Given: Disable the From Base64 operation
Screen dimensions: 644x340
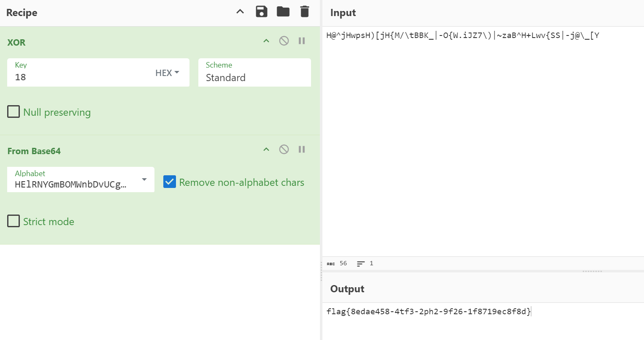Looking at the screenshot, I should pos(284,150).
